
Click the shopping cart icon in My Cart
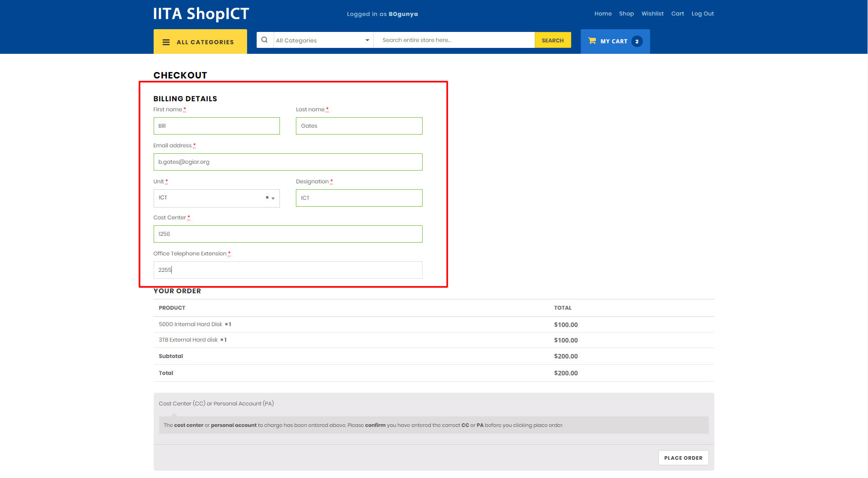[592, 41]
